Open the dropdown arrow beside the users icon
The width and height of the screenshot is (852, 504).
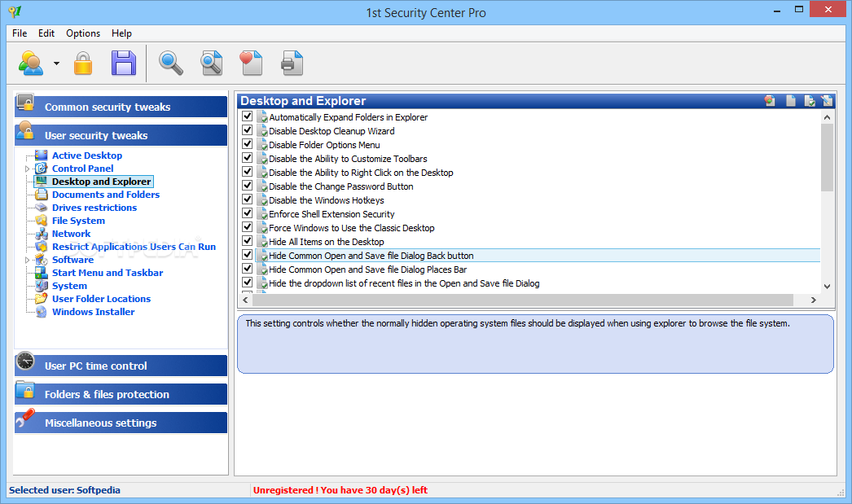point(56,64)
